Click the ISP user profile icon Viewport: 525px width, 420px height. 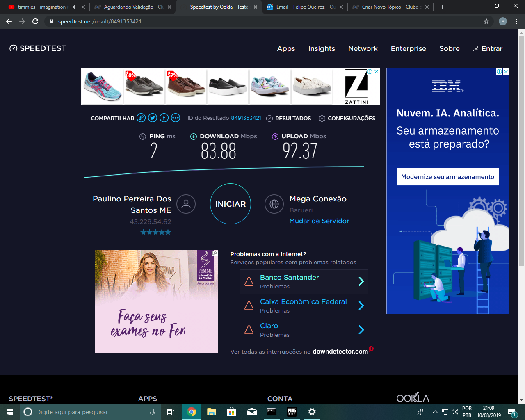click(186, 204)
